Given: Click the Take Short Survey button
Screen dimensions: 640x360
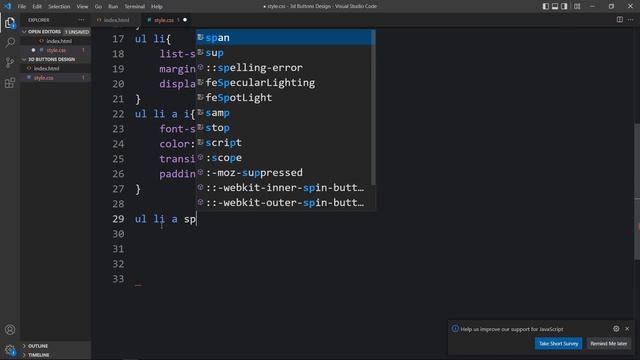Looking at the screenshot, I should coord(558,343).
